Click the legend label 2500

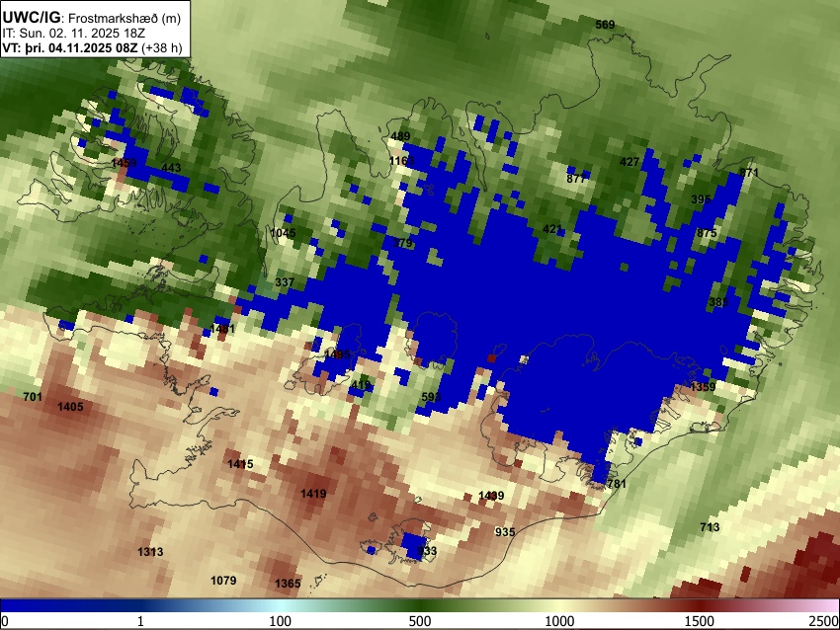[x=824, y=621]
